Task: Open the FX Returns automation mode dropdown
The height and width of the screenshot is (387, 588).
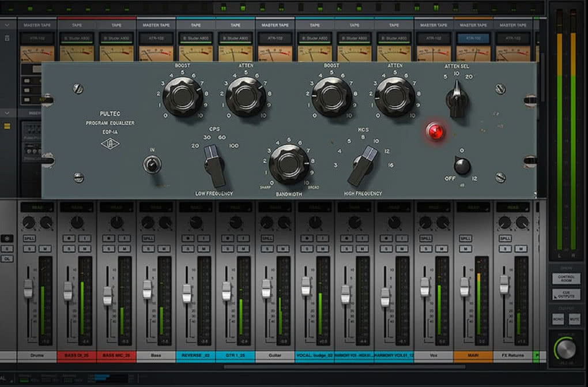Action: click(x=512, y=207)
